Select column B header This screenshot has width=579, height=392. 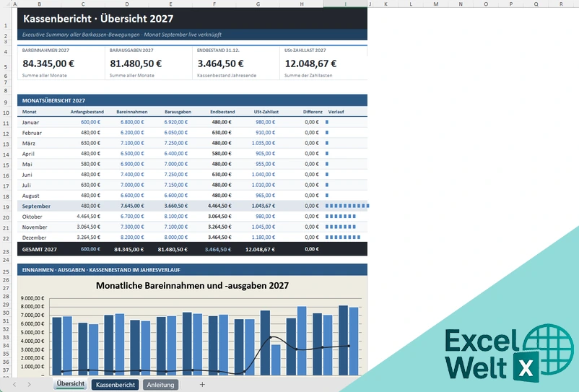(40, 4)
